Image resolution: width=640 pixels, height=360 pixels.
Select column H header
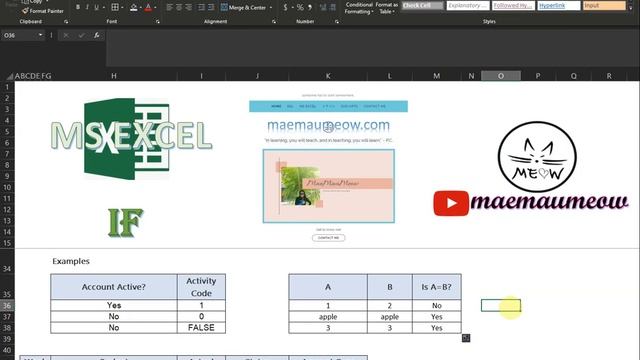click(x=114, y=76)
